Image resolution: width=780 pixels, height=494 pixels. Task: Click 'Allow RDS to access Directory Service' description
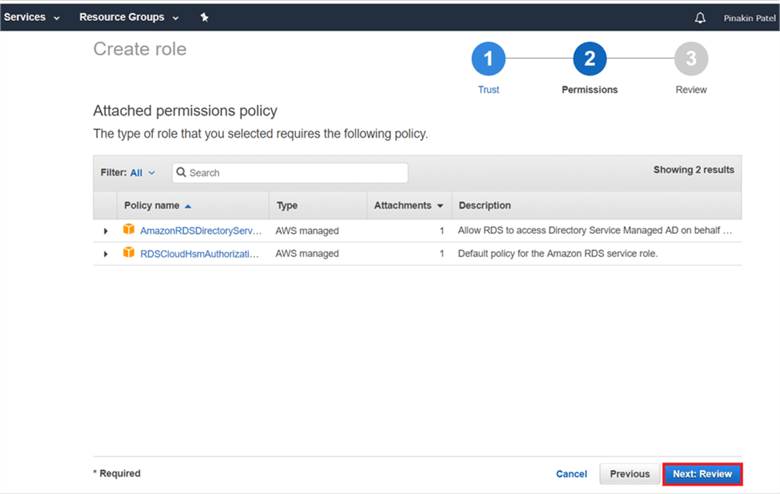coord(594,230)
